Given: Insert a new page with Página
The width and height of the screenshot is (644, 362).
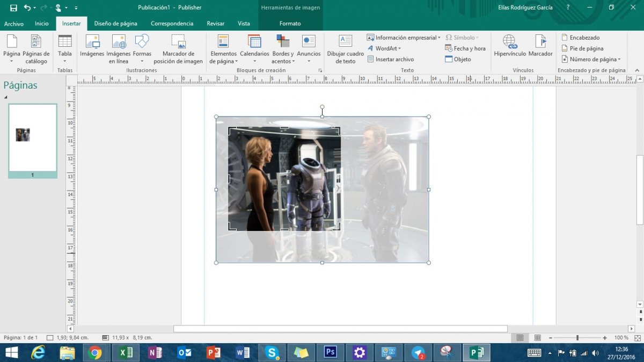Looking at the screenshot, I should coord(11,48).
